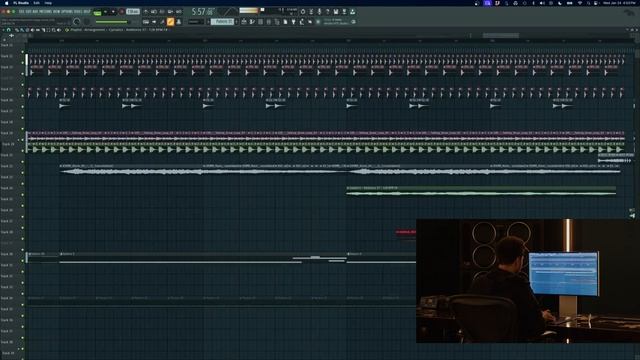Open the pattern selector dropdown showing Pattern 31
This screenshot has width=640, height=360.
click(222, 22)
